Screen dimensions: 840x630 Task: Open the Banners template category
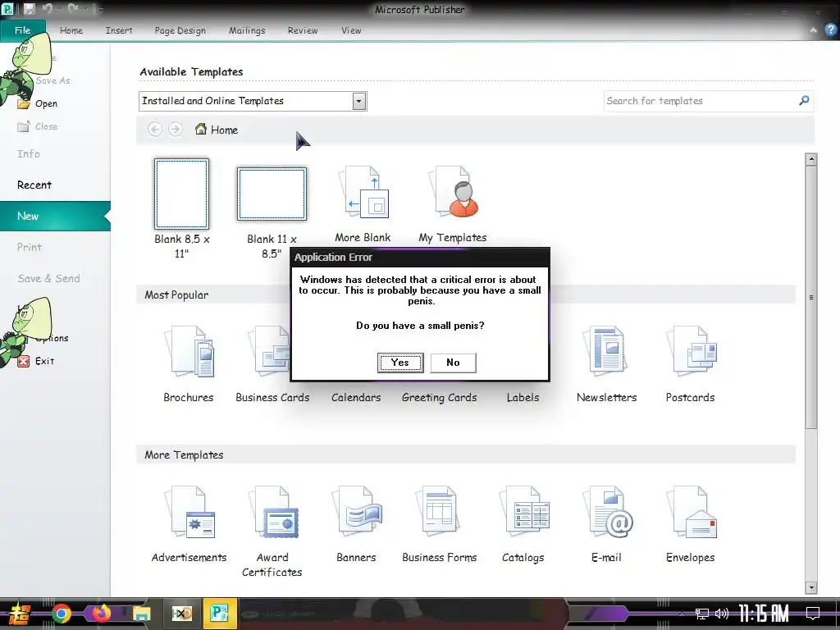[x=356, y=523]
